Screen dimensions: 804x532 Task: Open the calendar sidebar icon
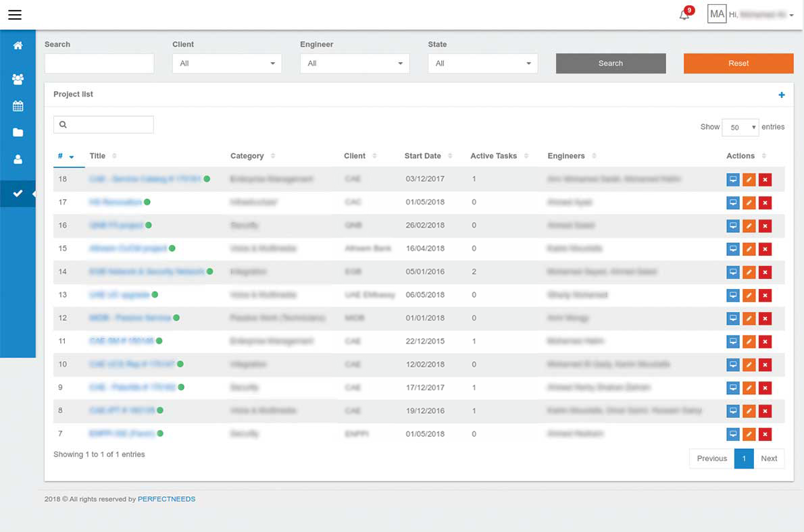(18, 106)
